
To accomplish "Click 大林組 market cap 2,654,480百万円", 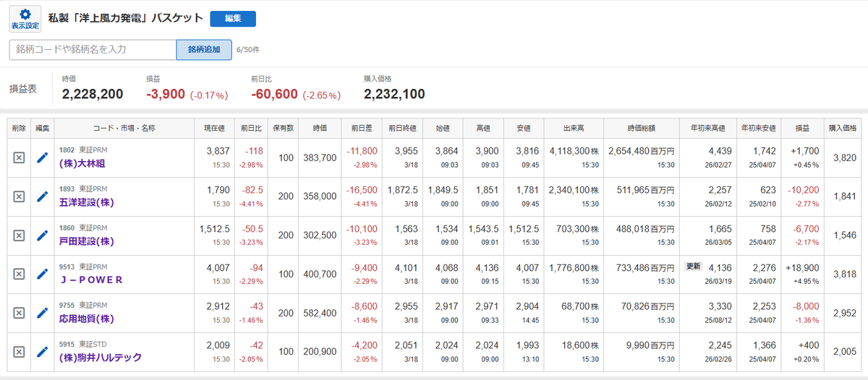I will (x=640, y=150).
